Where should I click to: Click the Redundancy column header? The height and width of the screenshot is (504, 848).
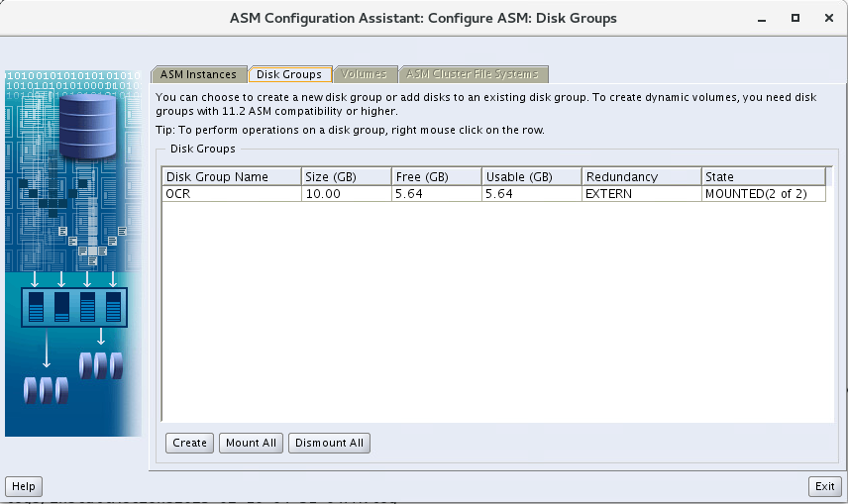640,176
